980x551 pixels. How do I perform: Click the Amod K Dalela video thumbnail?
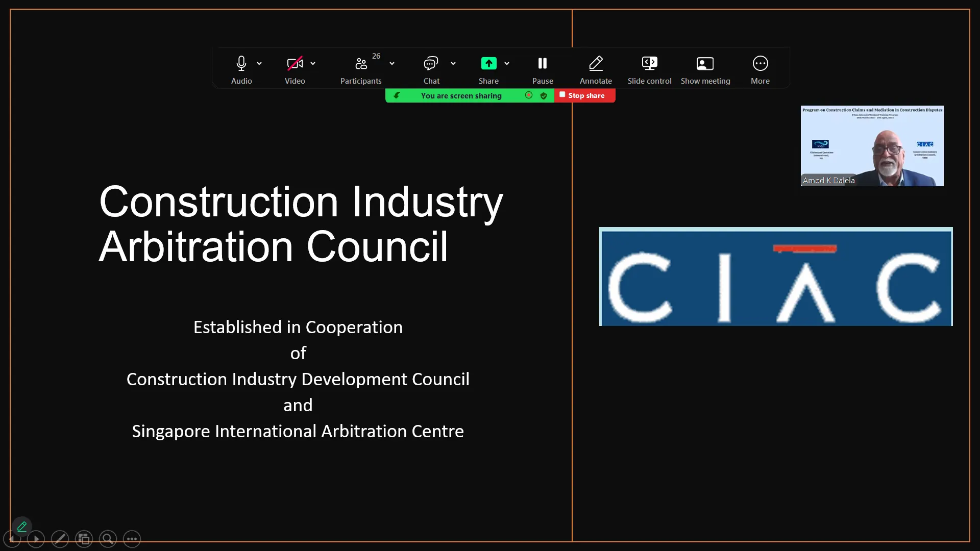[872, 146]
